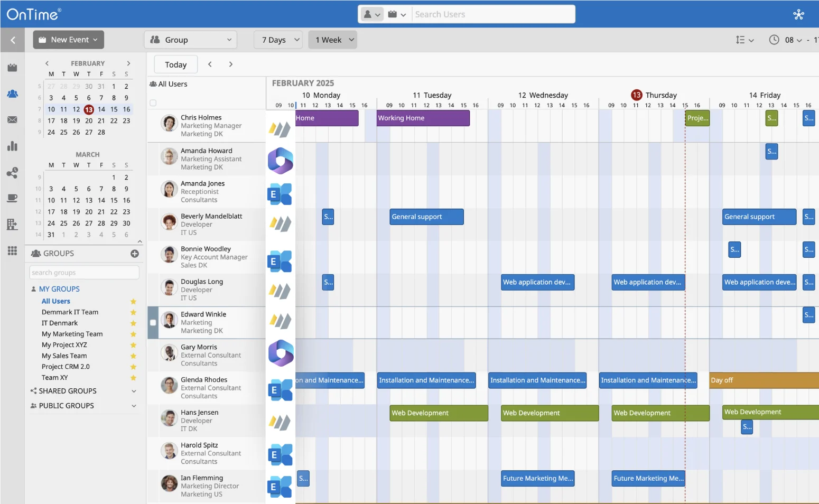819x504 pixels.
Task: Add a new group with the plus icon
Action: pyautogui.click(x=135, y=254)
